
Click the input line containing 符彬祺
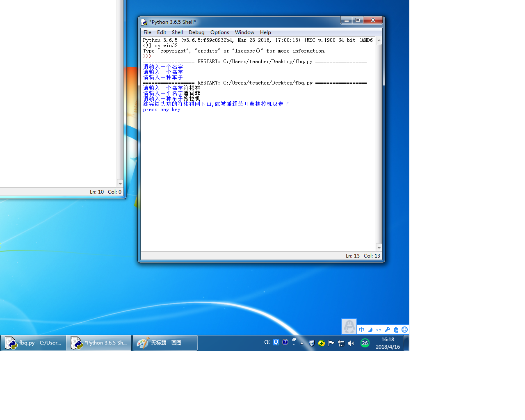171,88
